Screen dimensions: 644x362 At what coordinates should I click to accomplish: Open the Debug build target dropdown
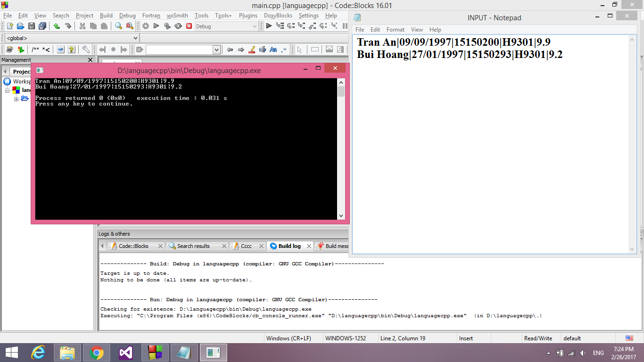tap(255, 26)
